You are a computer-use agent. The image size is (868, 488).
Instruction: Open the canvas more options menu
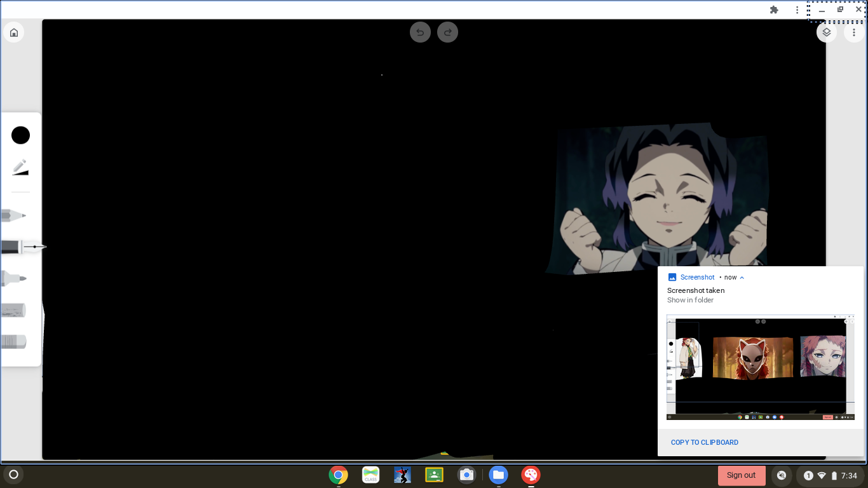point(854,32)
